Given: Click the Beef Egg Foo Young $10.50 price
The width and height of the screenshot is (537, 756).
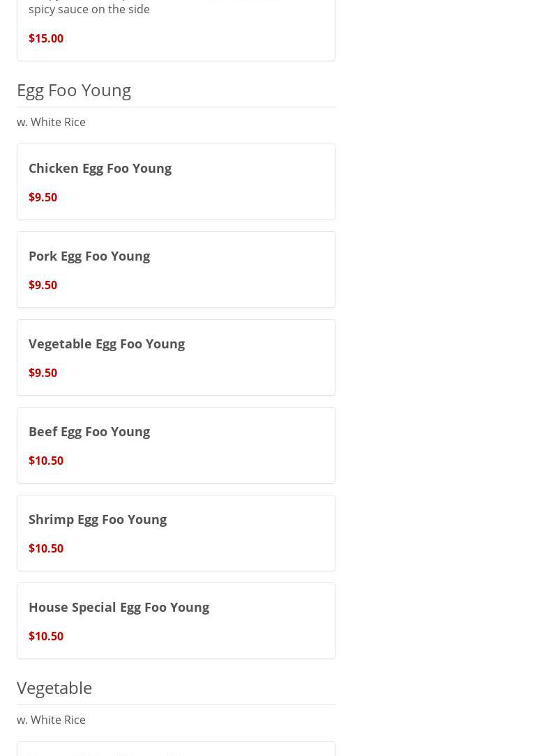Looking at the screenshot, I should 46,461.
